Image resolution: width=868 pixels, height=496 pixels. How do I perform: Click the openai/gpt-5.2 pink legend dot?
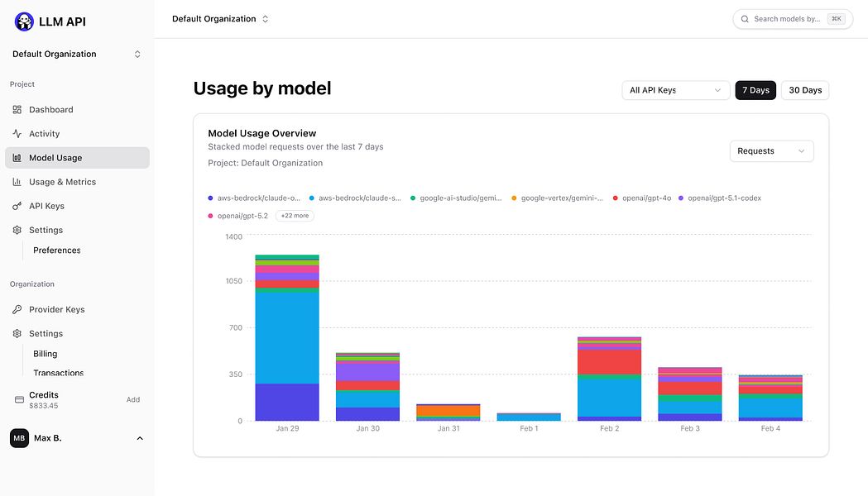click(x=211, y=216)
